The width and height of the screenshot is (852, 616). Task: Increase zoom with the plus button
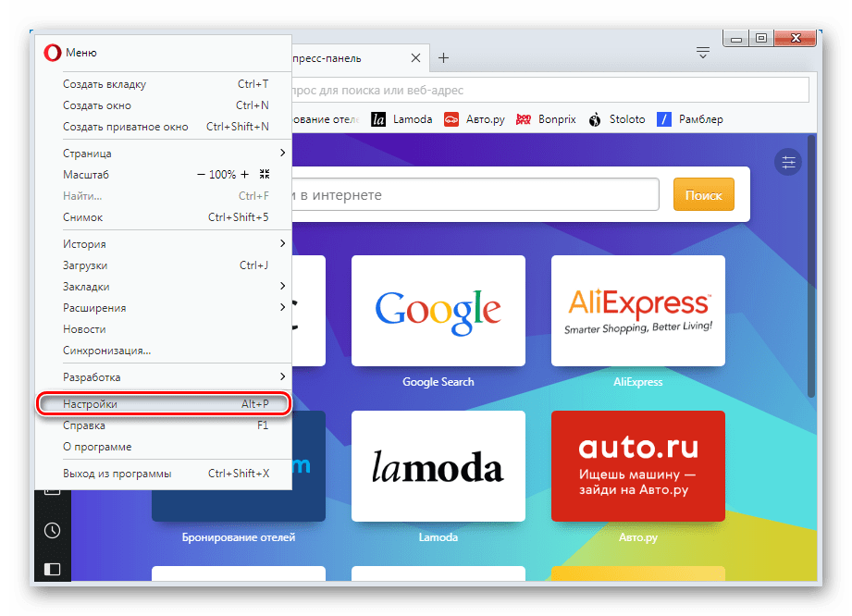point(244,175)
